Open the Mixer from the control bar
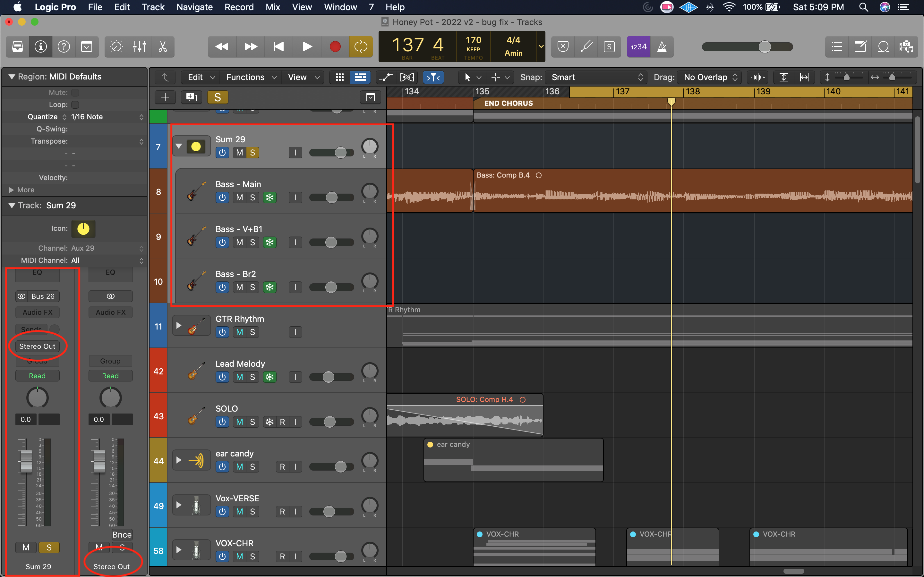Viewport: 924px width, 577px height. coord(139,46)
